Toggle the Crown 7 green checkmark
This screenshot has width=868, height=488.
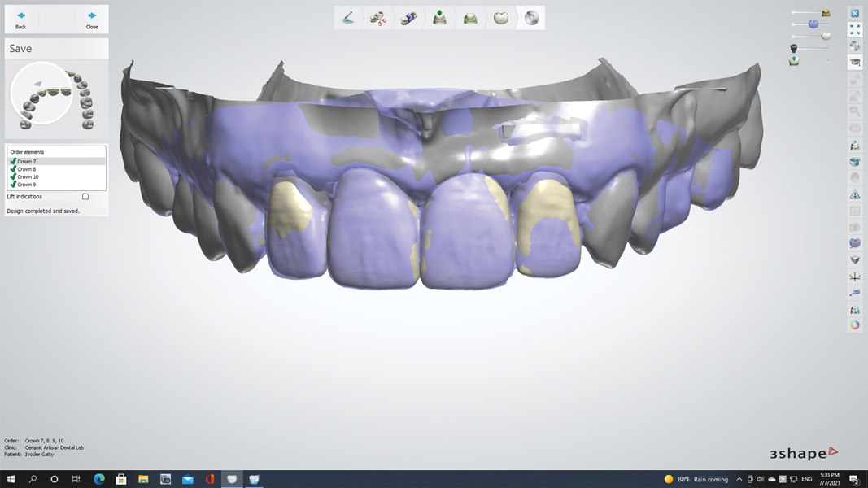click(13, 162)
